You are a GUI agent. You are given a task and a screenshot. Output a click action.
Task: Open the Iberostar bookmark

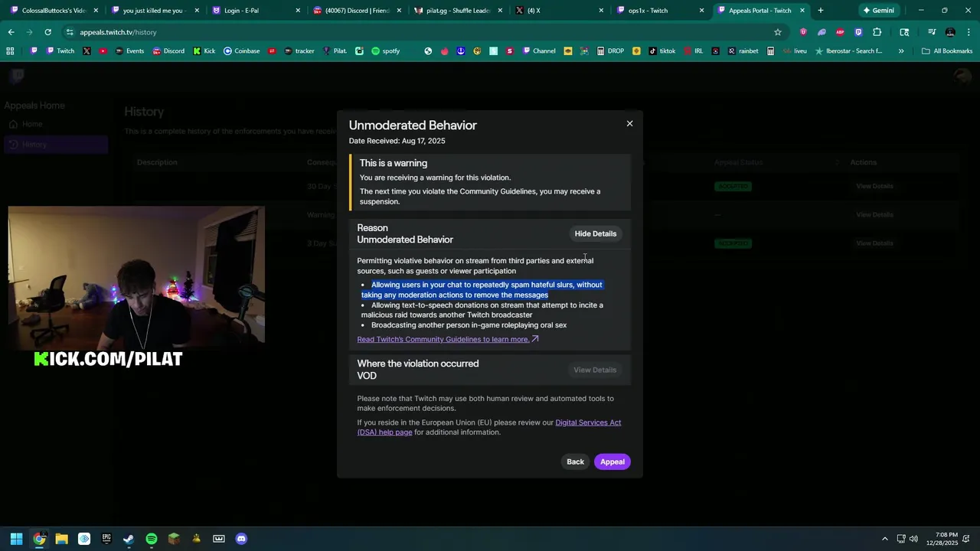tap(848, 51)
